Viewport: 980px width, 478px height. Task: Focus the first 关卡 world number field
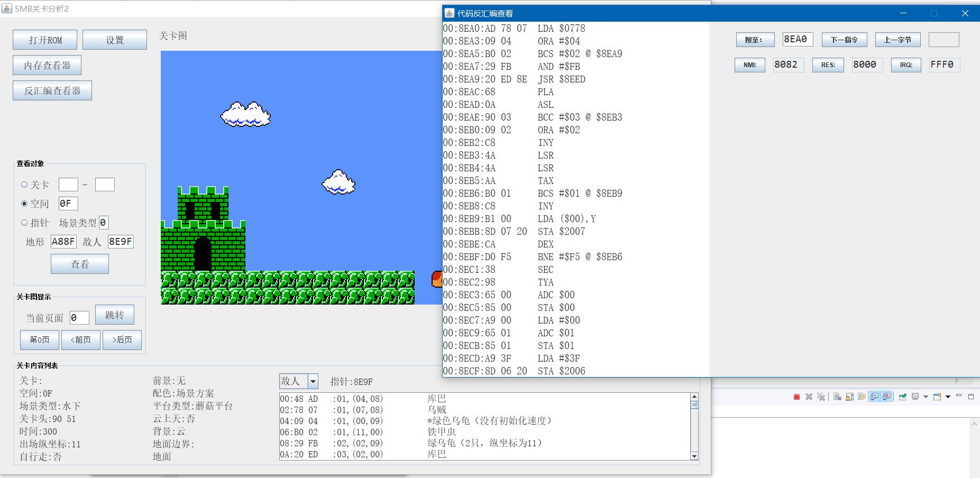[x=68, y=185]
